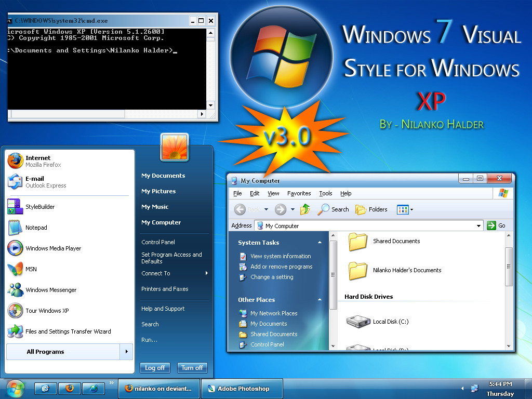Click the Back arrow in My Computer
This screenshot has height=399, width=532.
[x=240, y=209]
